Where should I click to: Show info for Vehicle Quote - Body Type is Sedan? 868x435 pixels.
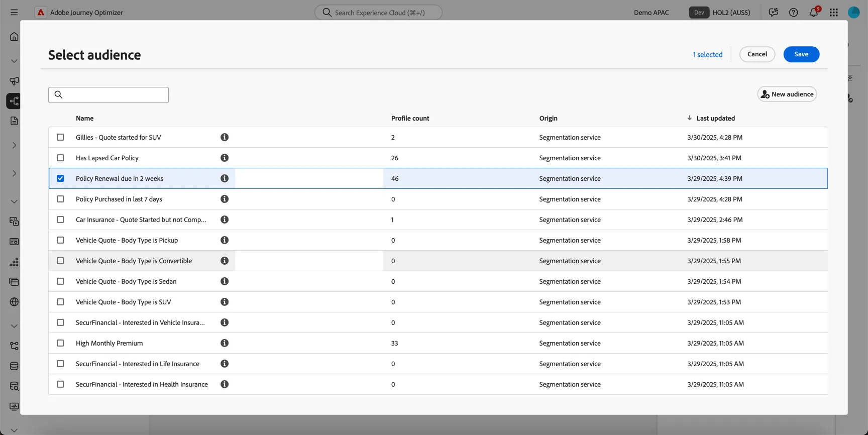[225, 281]
